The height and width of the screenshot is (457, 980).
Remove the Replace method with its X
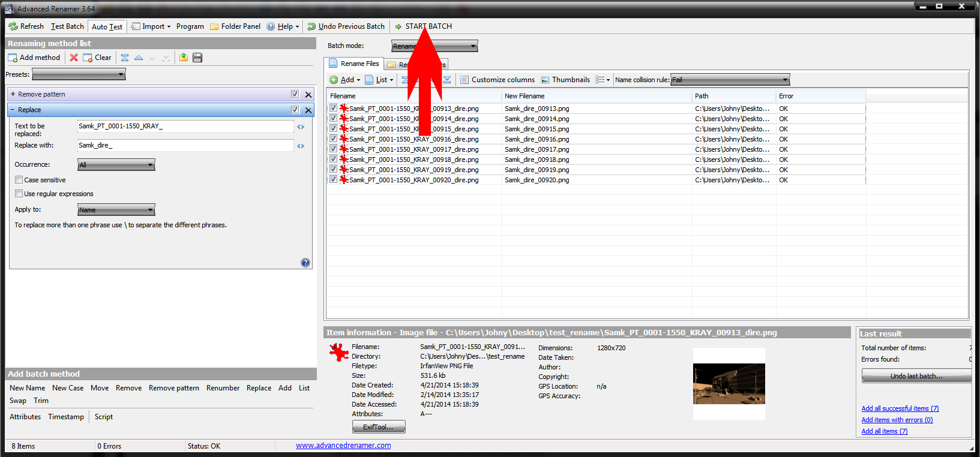tap(308, 110)
